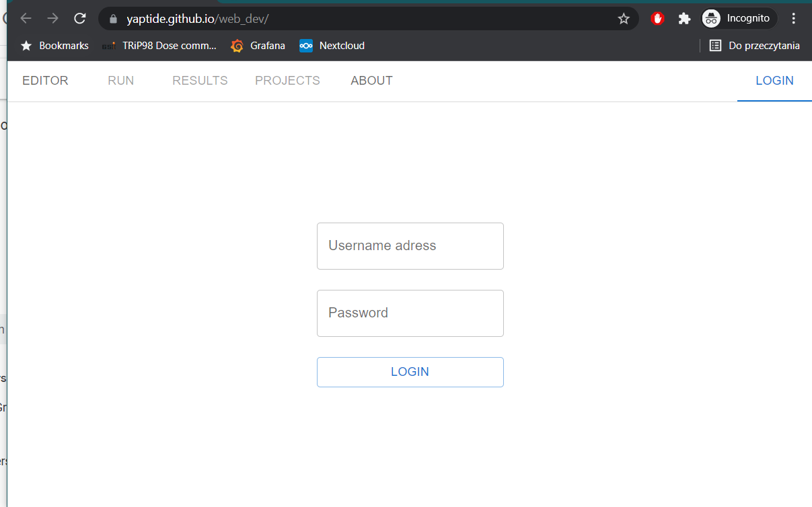Click the Grafana bookmark icon
Screen dimensions: 812x507
[237, 45]
